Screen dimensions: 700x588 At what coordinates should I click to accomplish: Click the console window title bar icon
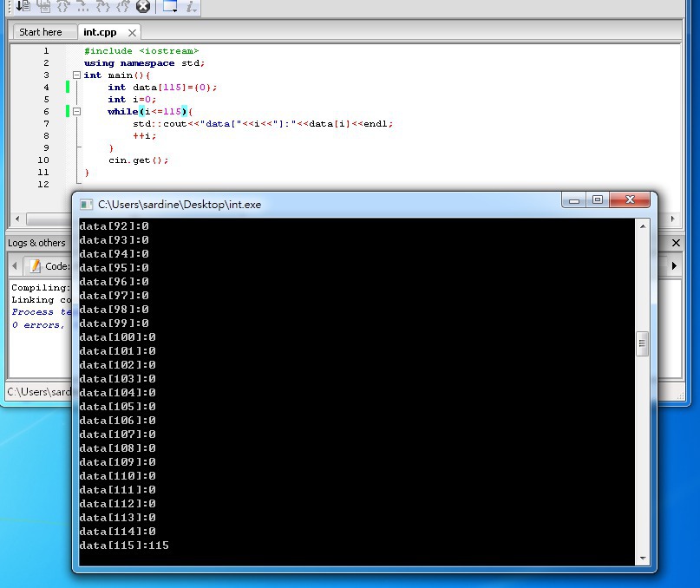pyautogui.click(x=86, y=205)
